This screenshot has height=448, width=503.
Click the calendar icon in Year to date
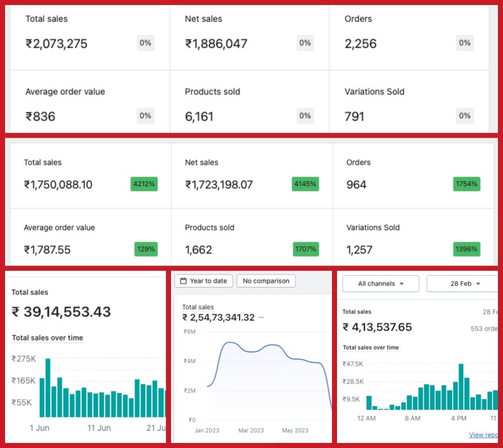pyautogui.click(x=183, y=281)
